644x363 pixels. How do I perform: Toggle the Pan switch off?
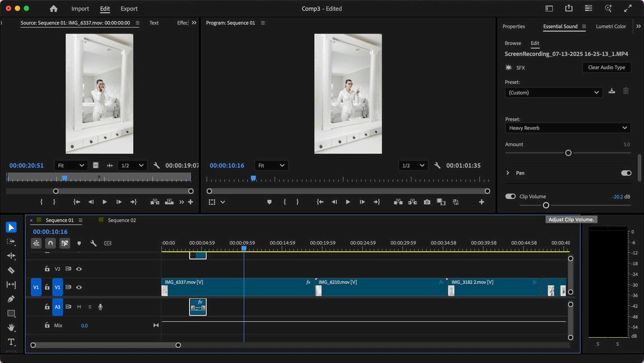point(626,173)
